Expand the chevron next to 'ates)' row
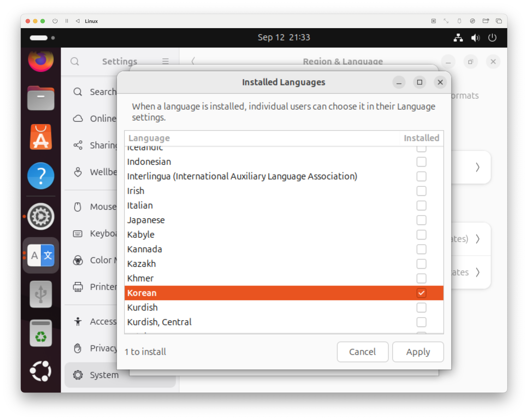528x420 pixels. coord(477,239)
